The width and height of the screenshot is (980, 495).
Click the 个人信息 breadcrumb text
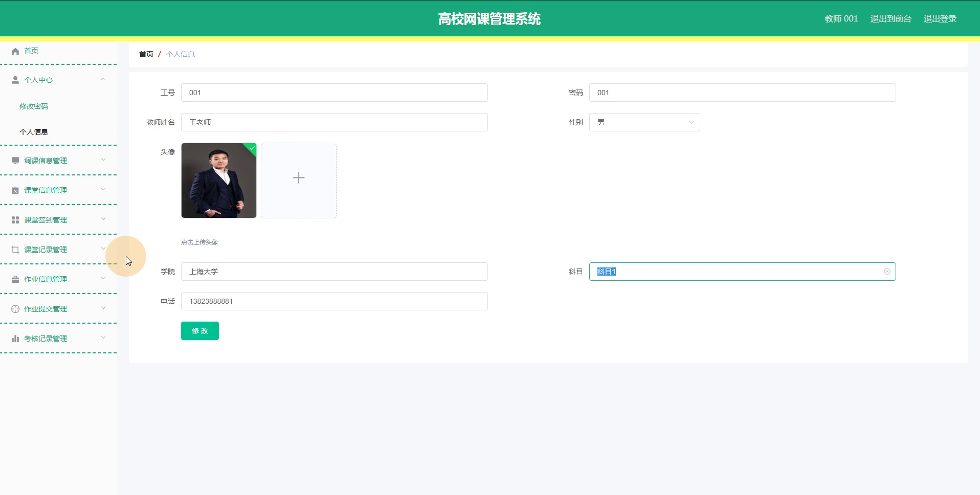pyautogui.click(x=181, y=54)
